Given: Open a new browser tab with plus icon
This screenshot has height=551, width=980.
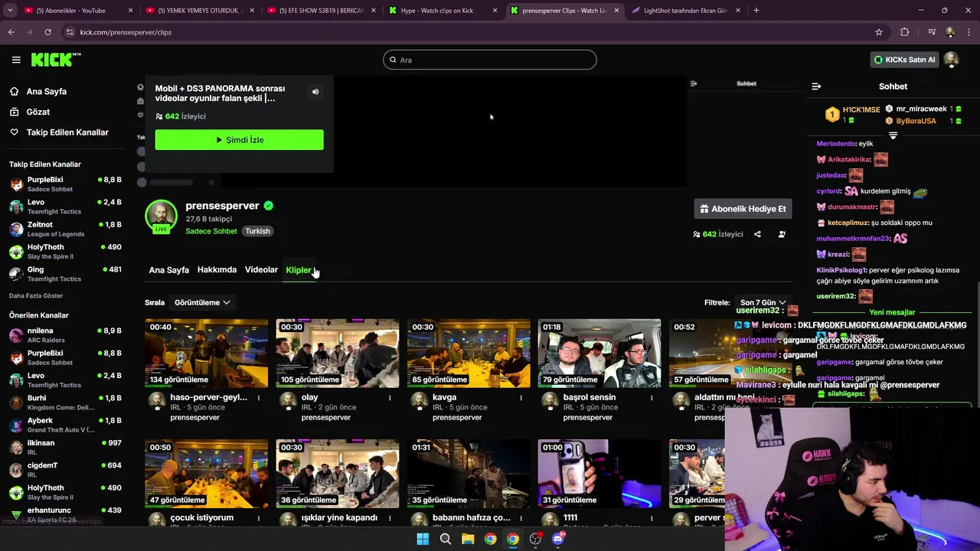Looking at the screenshot, I should (756, 11).
